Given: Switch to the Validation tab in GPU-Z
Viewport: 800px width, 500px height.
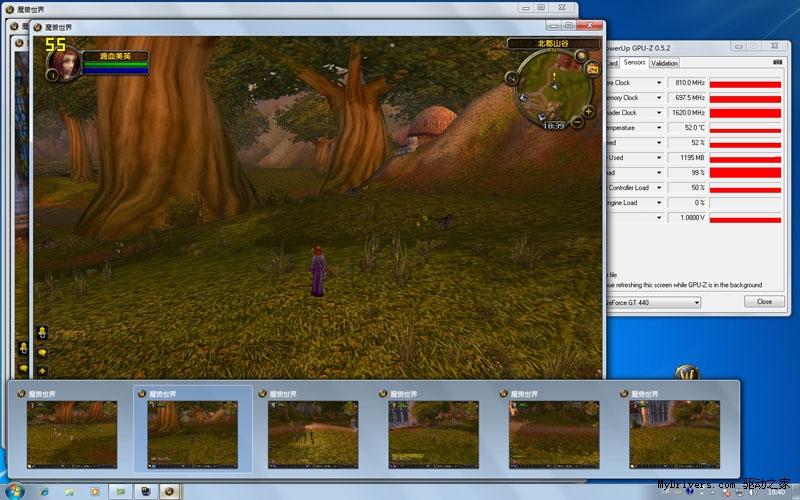Looking at the screenshot, I should (664, 63).
